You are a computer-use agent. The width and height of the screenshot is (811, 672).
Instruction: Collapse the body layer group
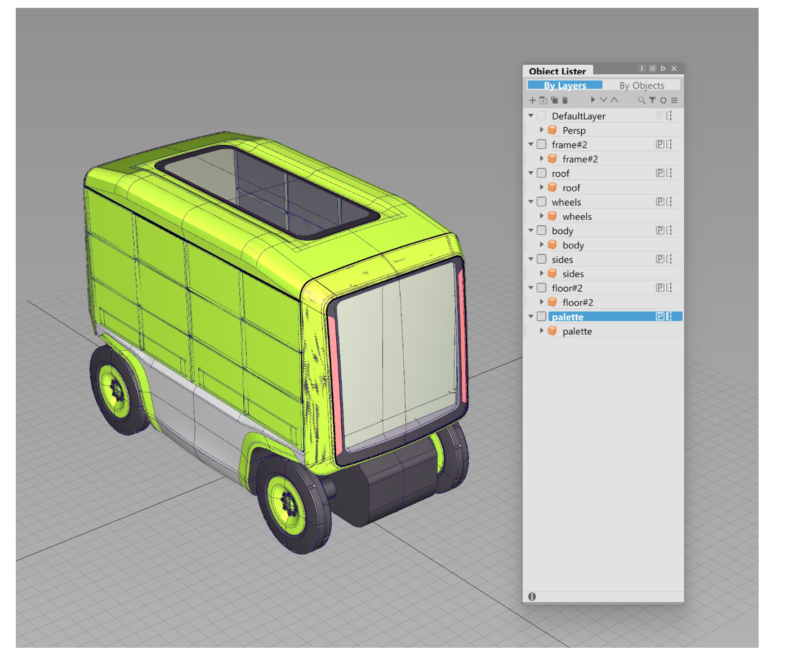[x=531, y=230]
